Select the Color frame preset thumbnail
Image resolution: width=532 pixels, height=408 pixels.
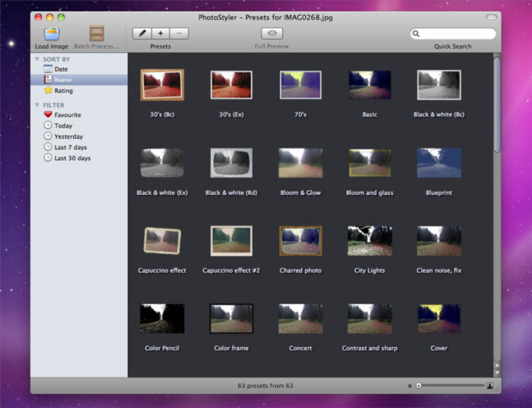point(232,318)
